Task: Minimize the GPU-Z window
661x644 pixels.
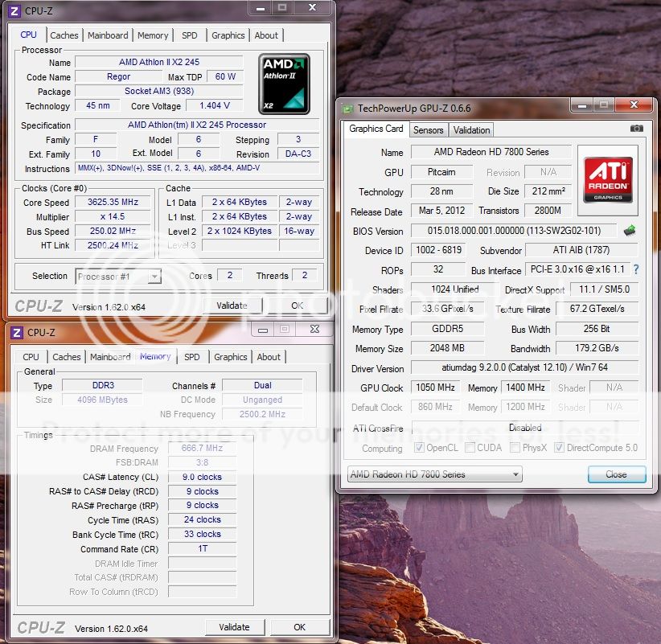Action: pos(582,105)
